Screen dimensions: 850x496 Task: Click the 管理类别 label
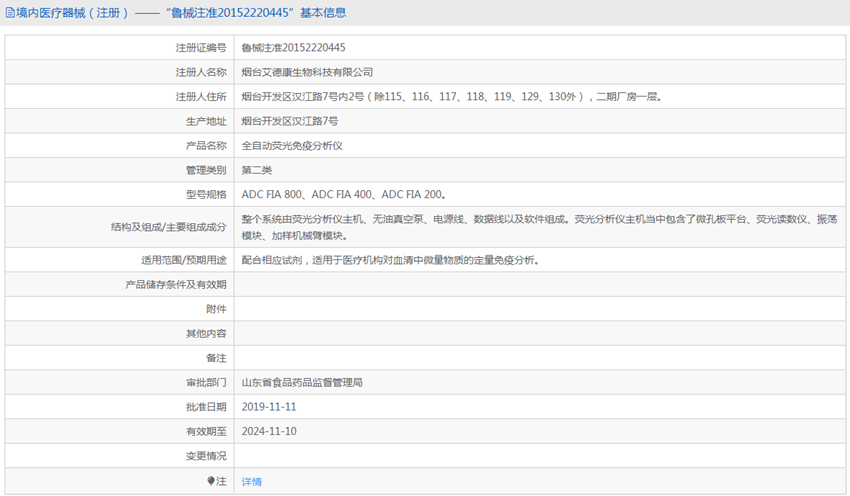(206, 170)
